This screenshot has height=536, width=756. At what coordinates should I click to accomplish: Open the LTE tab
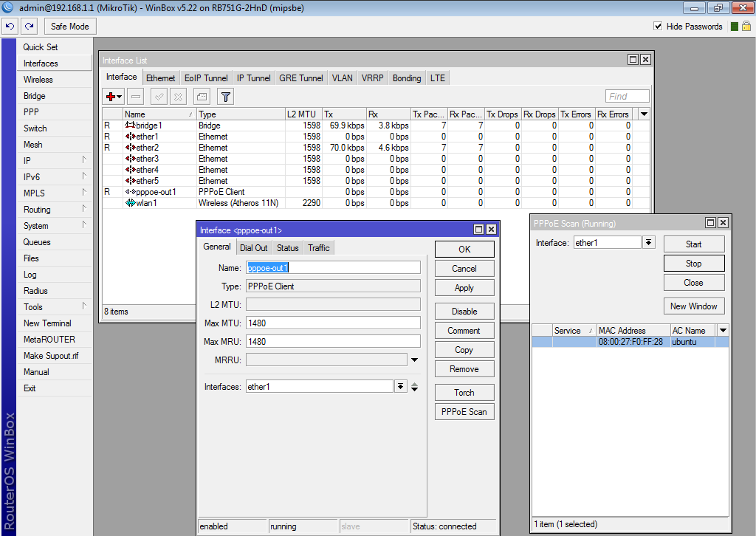(x=438, y=78)
